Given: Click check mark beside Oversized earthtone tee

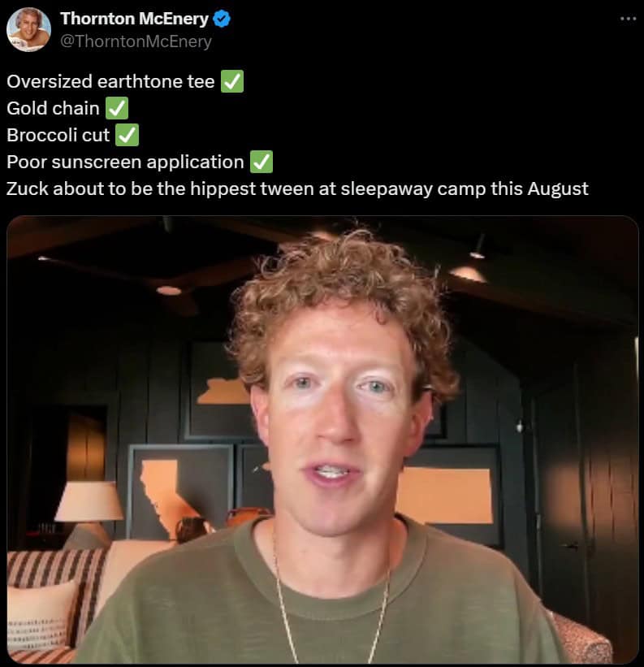Looking at the screenshot, I should pos(232,81).
